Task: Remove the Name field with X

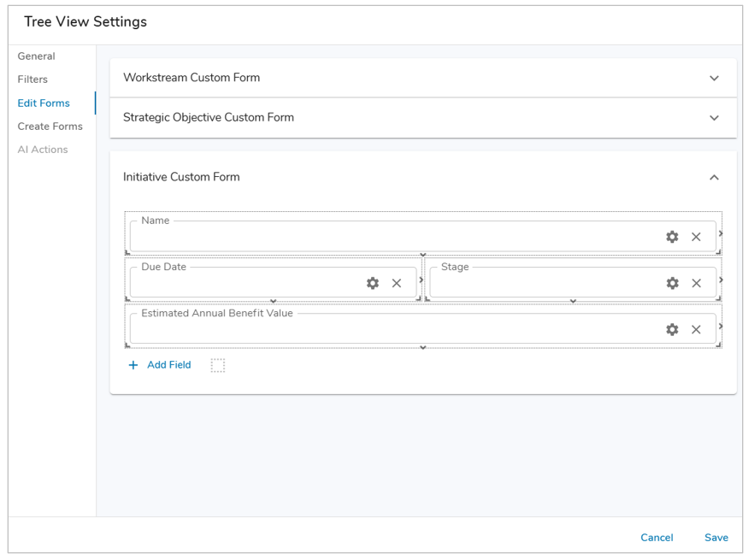Action: [696, 237]
